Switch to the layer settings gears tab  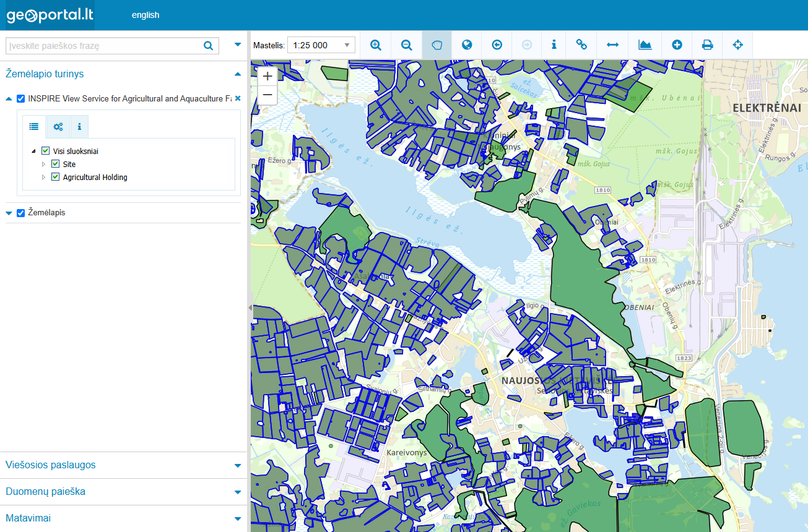(x=58, y=127)
